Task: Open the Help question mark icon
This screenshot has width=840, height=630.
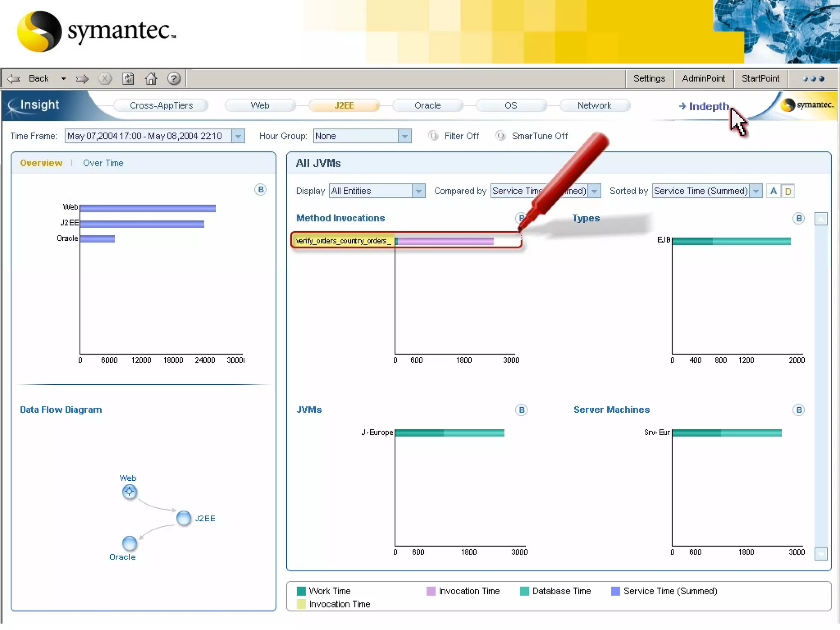Action: [174, 79]
